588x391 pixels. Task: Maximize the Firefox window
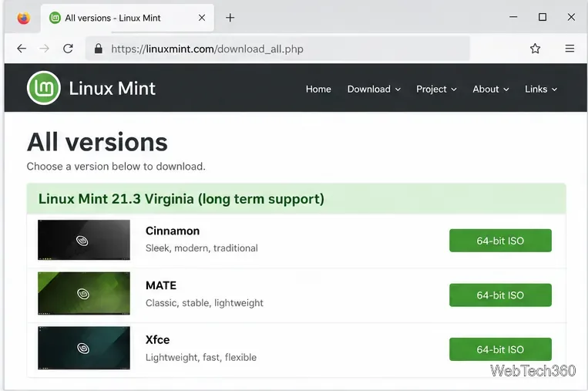[x=543, y=17]
